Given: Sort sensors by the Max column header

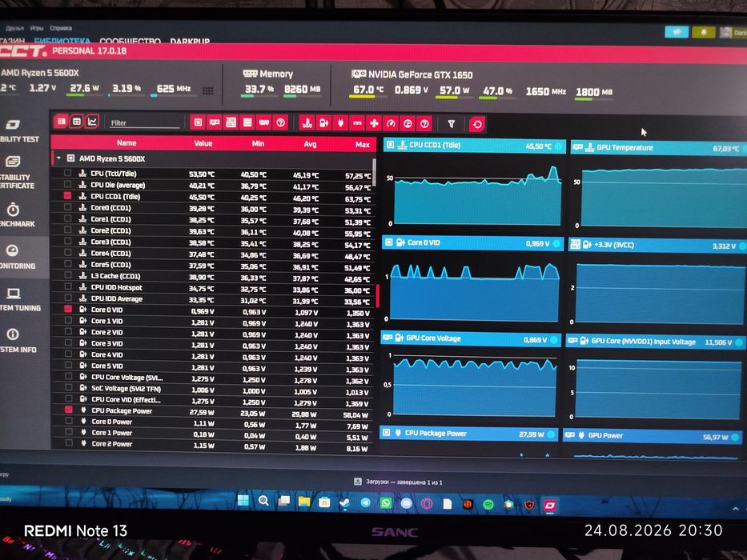Looking at the screenshot, I should 362,144.
